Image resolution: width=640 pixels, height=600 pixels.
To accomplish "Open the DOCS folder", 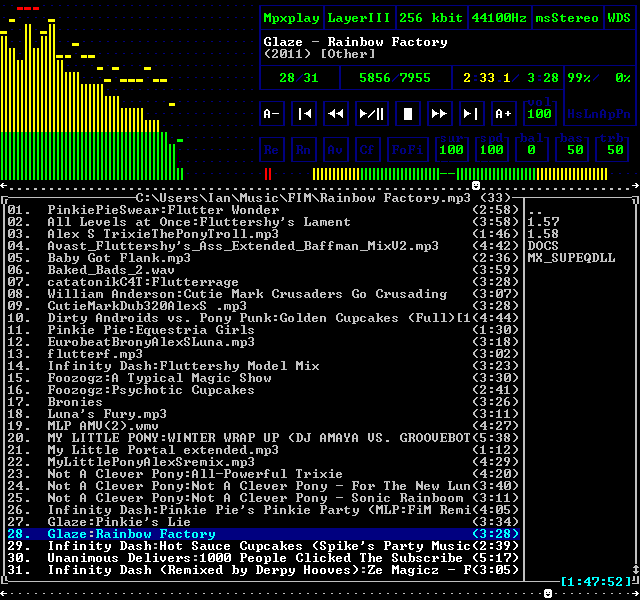I will [543, 246].
